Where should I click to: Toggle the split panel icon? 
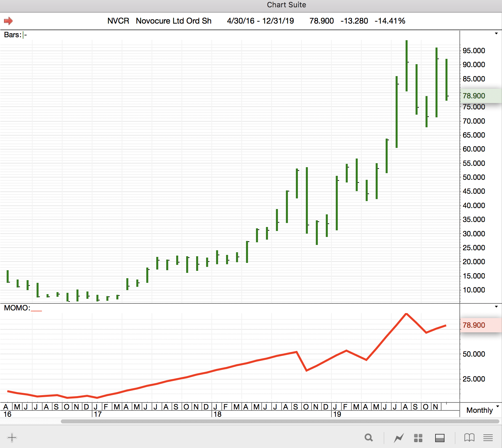(x=440, y=438)
